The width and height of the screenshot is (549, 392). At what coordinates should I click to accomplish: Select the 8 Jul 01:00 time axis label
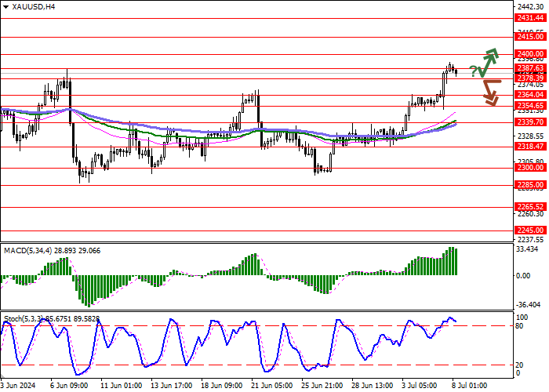469,386
